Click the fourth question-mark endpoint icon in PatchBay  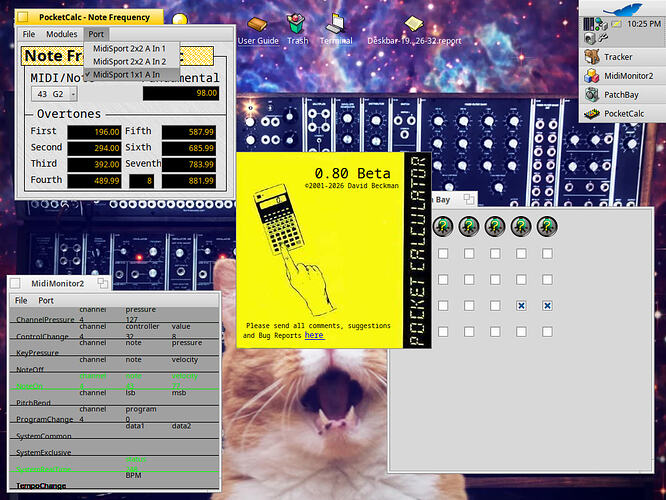click(521, 226)
